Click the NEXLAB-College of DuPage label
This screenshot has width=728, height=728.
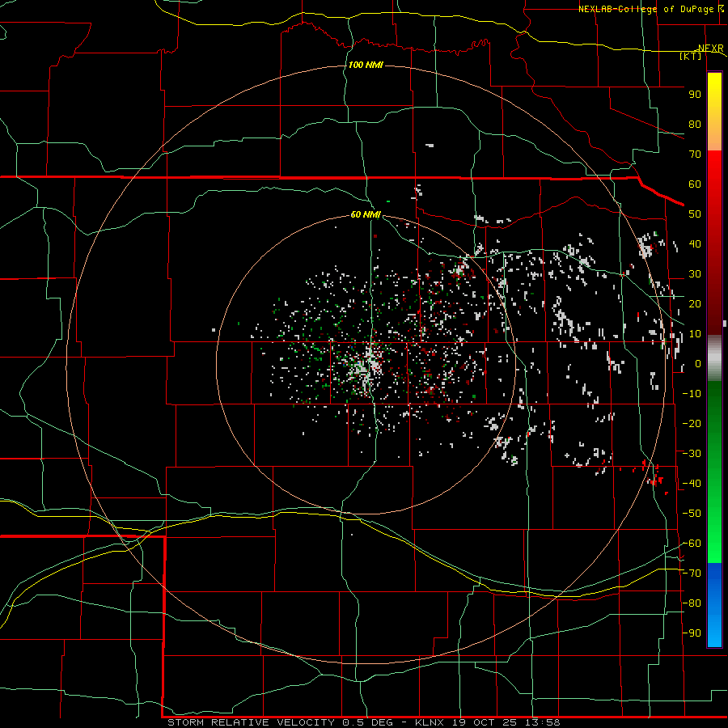coord(650,9)
